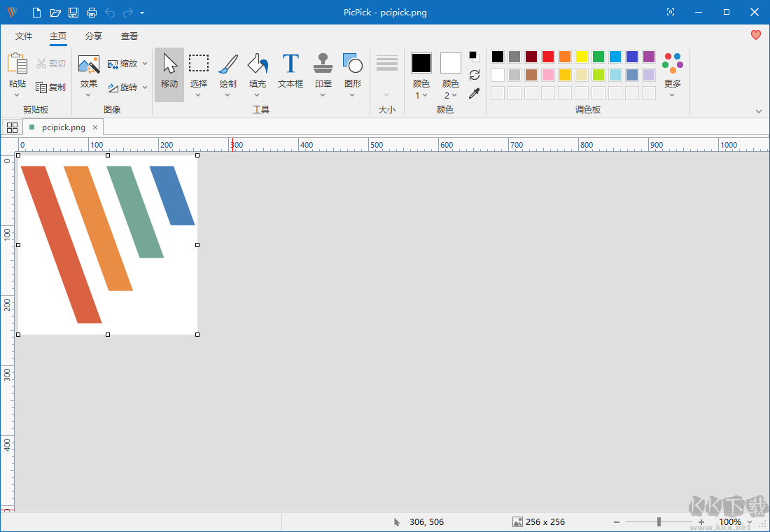Click the 旋转 rotate button

(x=122, y=87)
